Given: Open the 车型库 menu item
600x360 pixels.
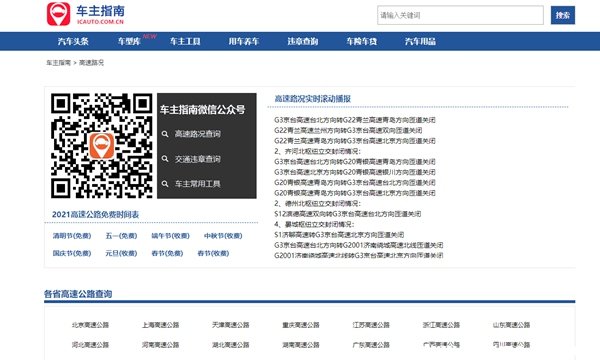Looking at the screenshot, I should click(129, 41).
